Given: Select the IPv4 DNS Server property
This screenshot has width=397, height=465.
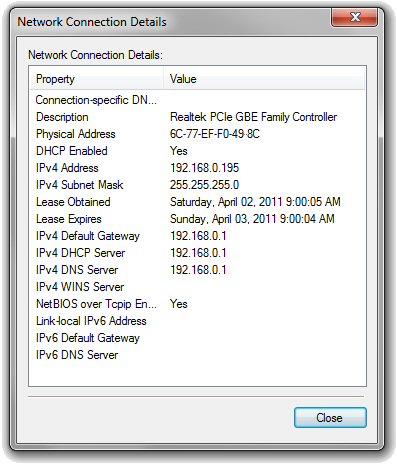Looking at the screenshot, I should point(77,270).
